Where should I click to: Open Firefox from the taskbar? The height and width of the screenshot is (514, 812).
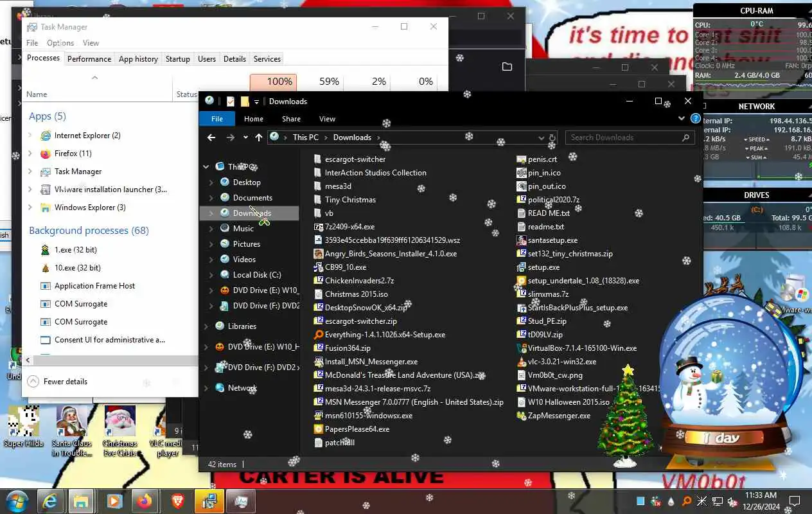point(145,501)
